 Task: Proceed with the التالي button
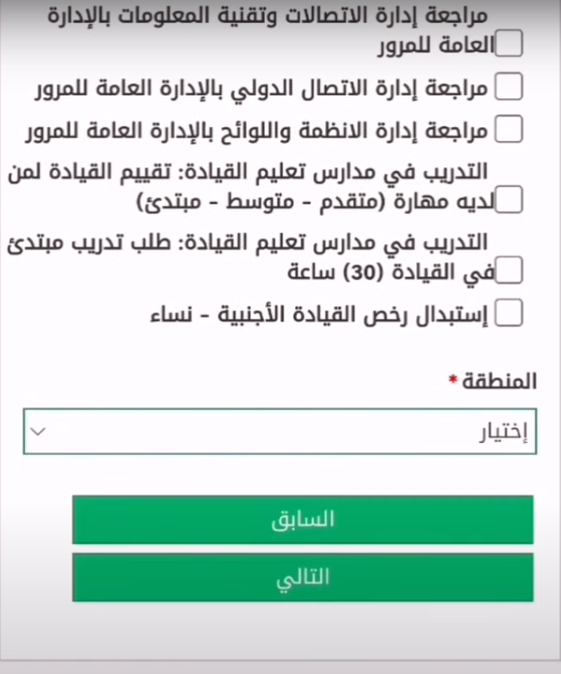pos(303,577)
